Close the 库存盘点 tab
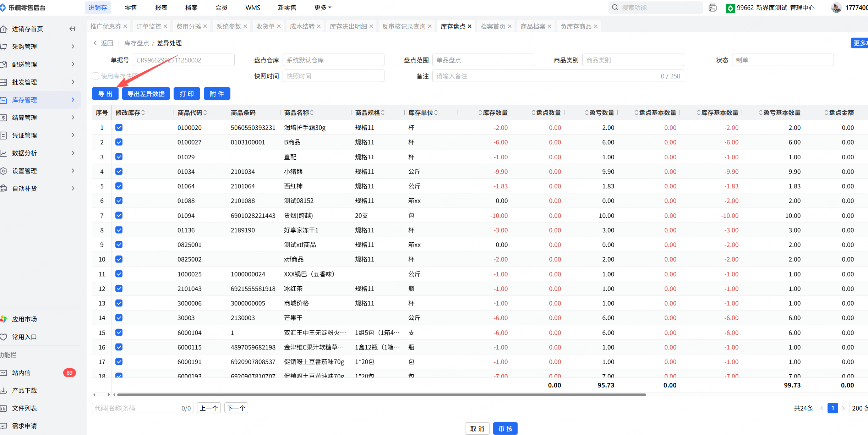 click(470, 26)
